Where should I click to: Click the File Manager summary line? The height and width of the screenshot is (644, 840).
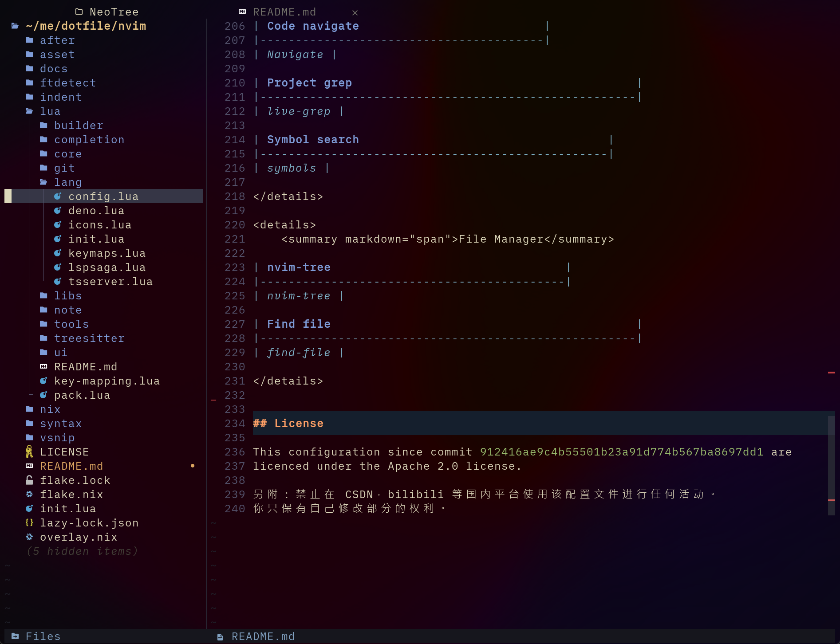click(x=448, y=239)
